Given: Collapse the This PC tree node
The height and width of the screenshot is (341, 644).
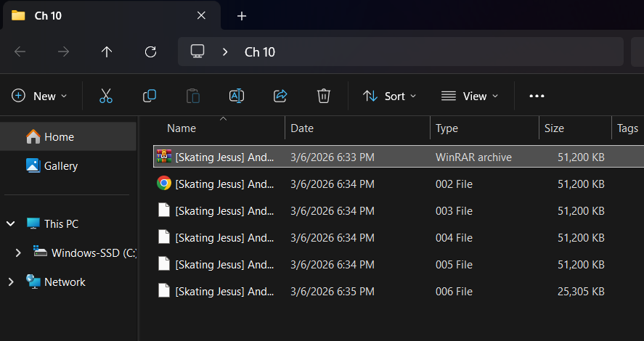Looking at the screenshot, I should pyautogui.click(x=11, y=223).
